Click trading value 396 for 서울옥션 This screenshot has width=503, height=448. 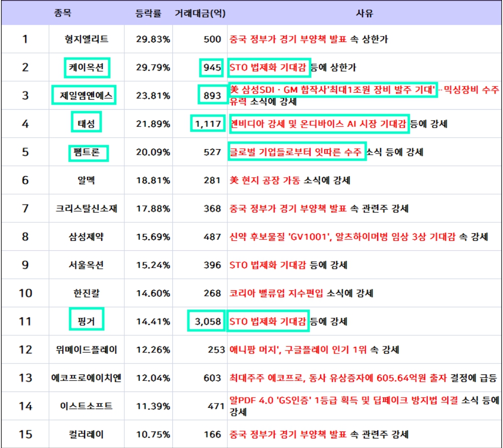212,265
